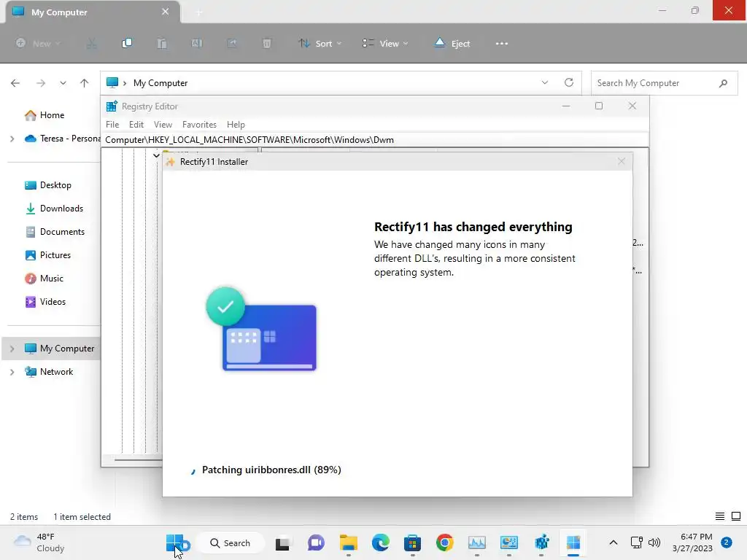Open the Chat app on taskbar
Screen dimensions: 747x560
coord(316,542)
